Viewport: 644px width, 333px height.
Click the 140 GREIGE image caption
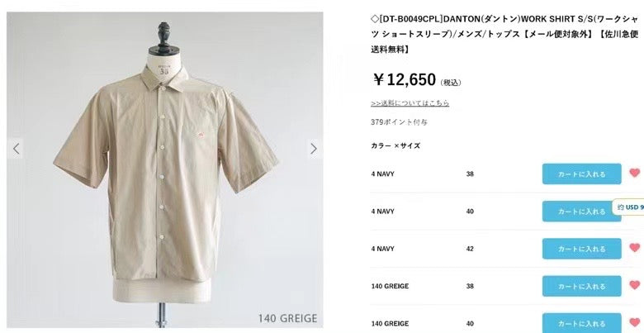point(287,318)
